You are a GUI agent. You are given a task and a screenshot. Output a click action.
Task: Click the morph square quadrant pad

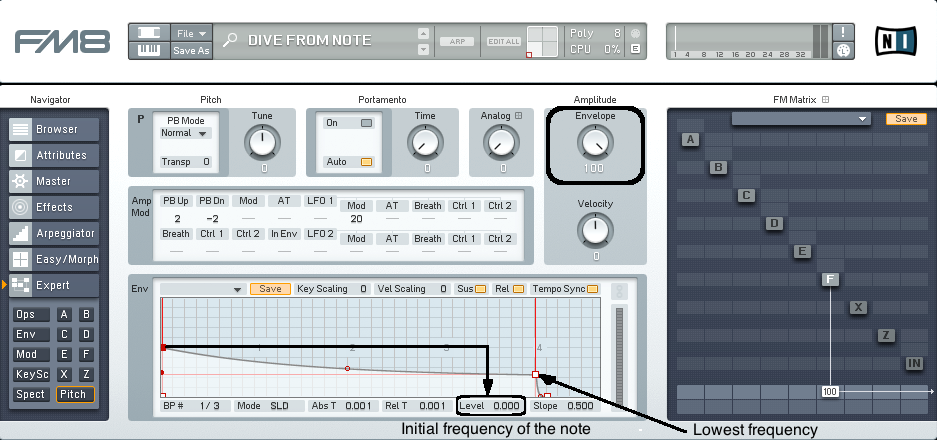[x=541, y=42]
